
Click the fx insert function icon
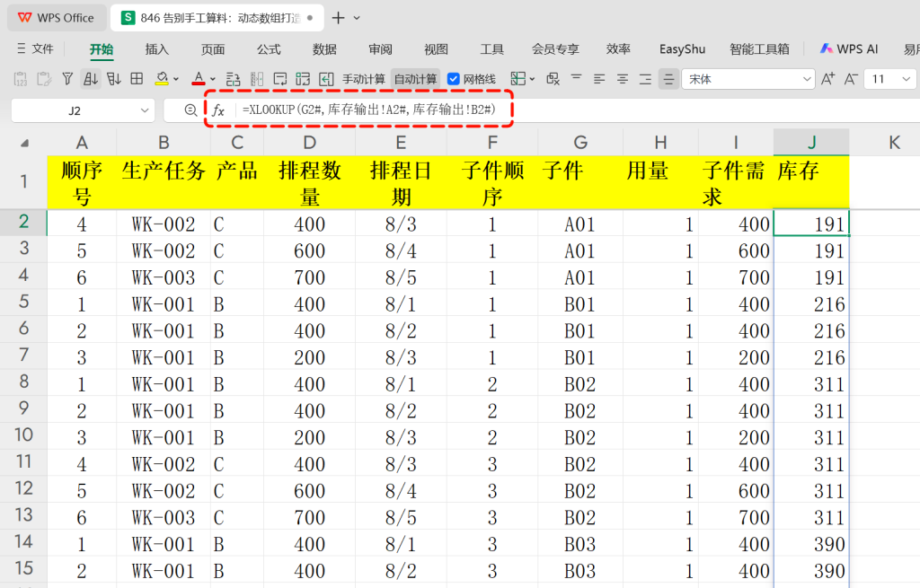(x=218, y=110)
